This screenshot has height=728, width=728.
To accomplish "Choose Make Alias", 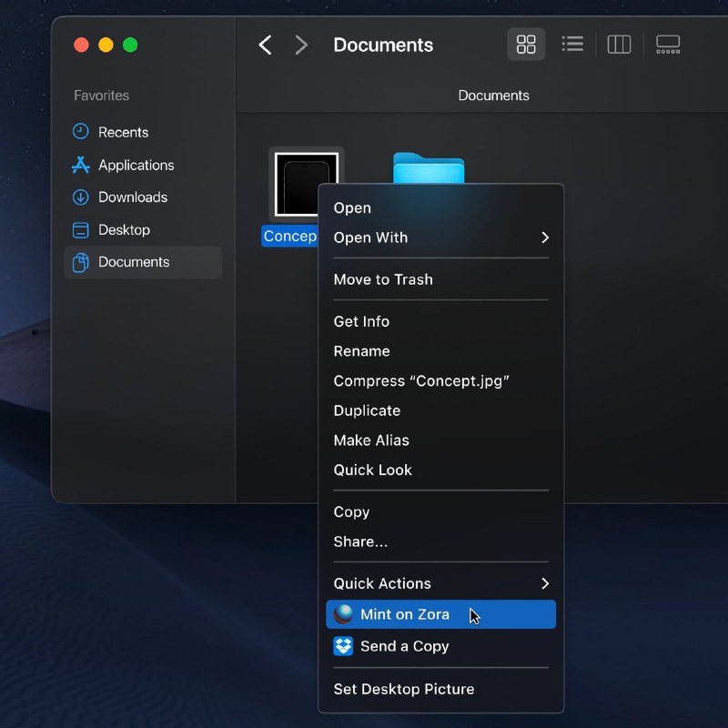I will tap(440, 440).
